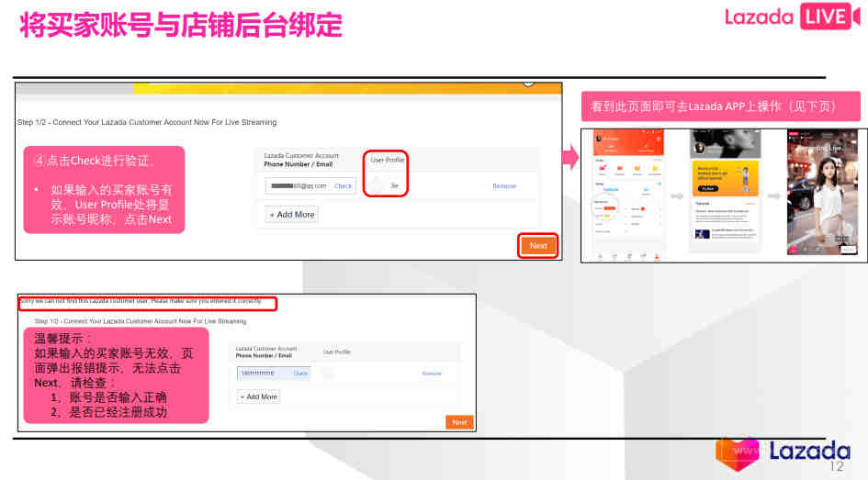868x480 pixels.
Task: Click the Check link beside the qq.com email
Action: coord(343,186)
